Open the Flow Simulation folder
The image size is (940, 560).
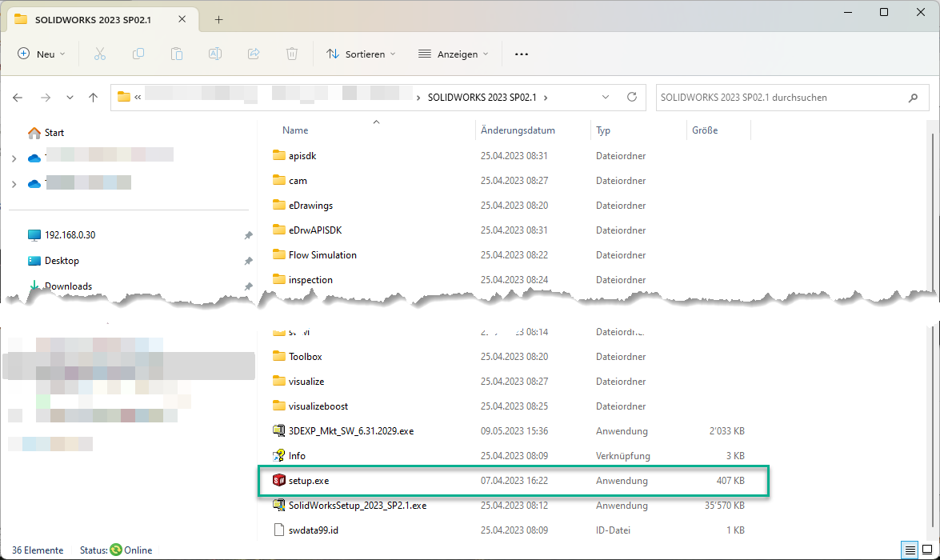pos(322,254)
